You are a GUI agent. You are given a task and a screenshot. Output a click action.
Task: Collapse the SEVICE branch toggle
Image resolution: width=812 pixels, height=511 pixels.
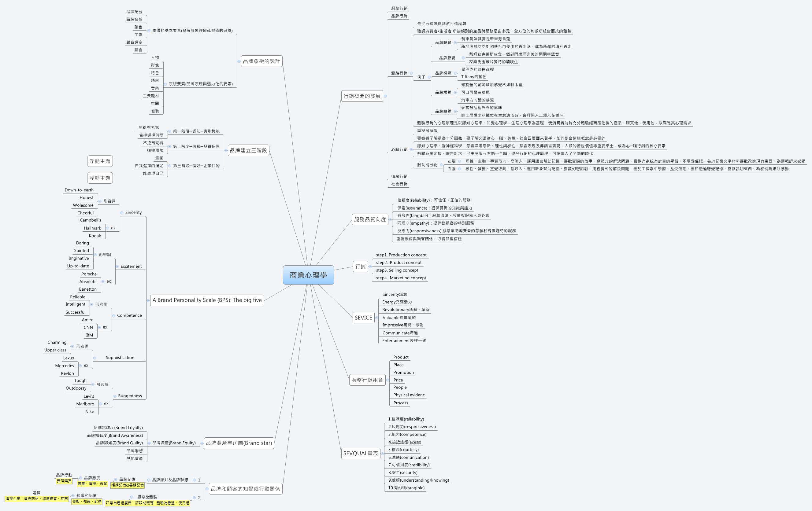click(x=376, y=318)
